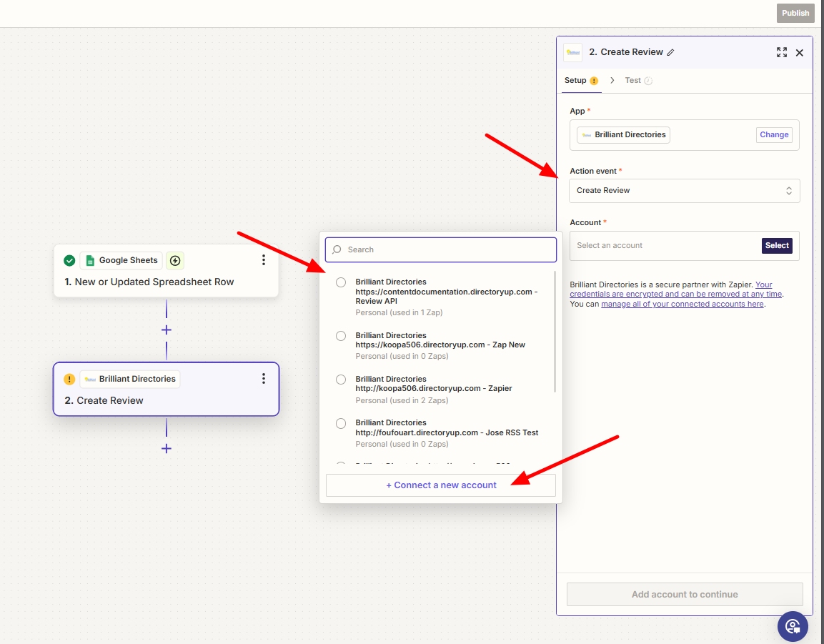Click the Select account button
824x644 pixels.
777,245
